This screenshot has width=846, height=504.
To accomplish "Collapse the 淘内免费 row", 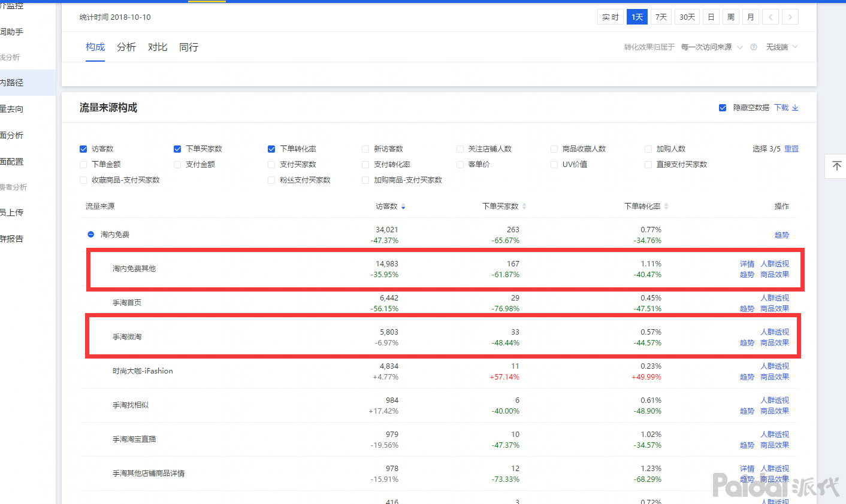I will [91, 235].
